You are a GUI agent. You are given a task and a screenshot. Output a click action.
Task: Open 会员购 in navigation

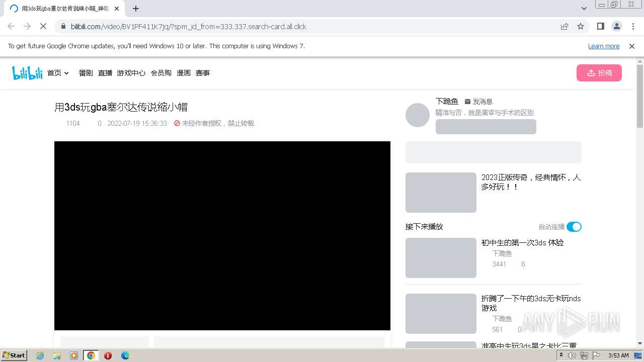click(x=161, y=73)
